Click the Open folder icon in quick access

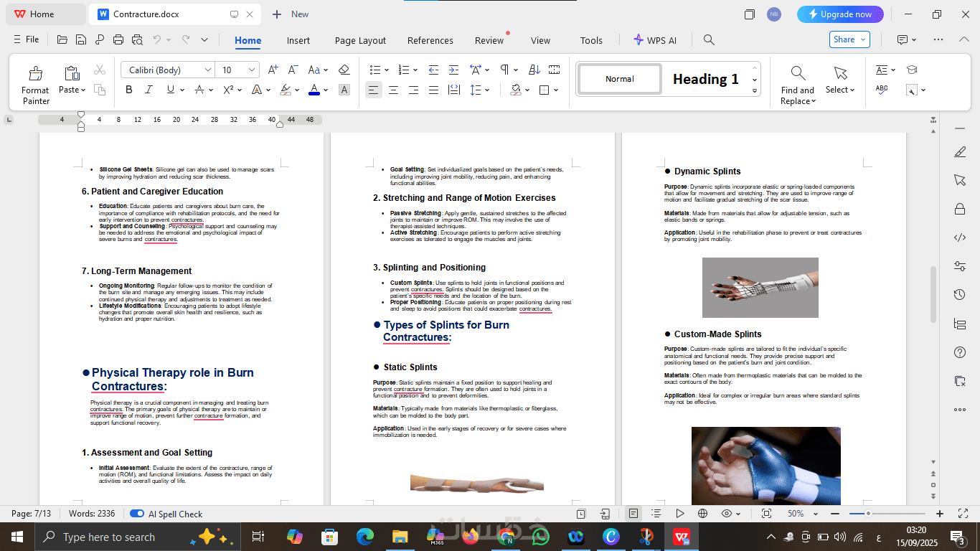[x=62, y=40]
